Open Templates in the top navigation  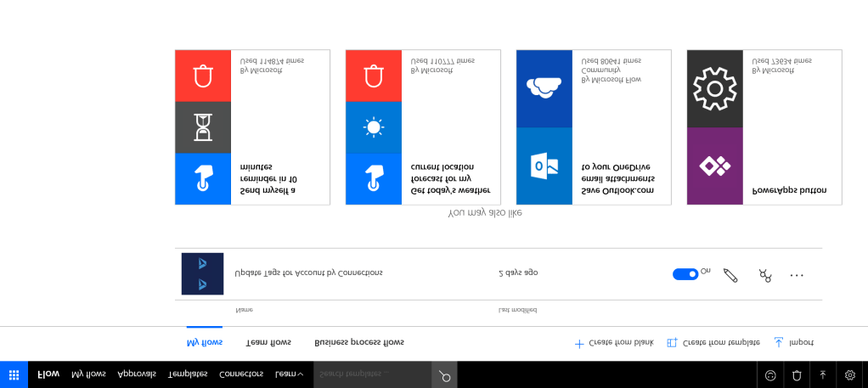(x=188, y=374)
